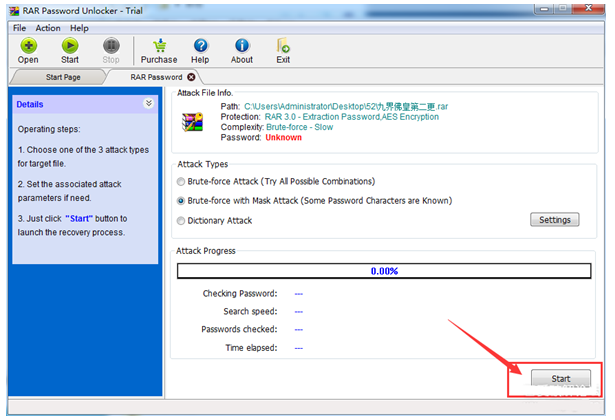This screenshot has width=615, height=420.
Task: Click the Details panel heading
Action: pyautogui.click(x=30, y=104)
